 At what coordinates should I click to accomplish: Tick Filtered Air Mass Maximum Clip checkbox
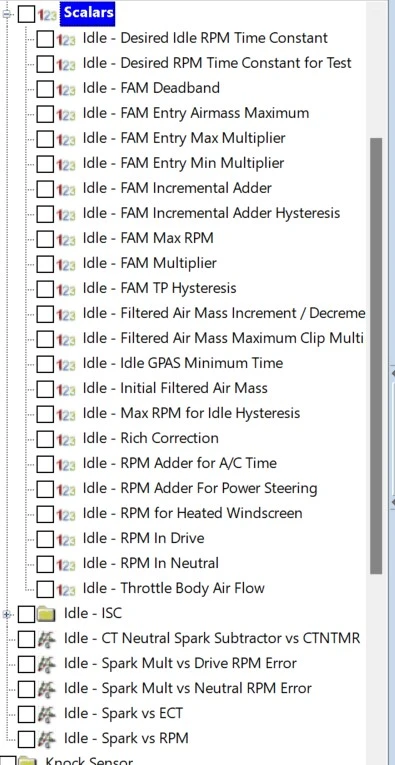point(45,339)
